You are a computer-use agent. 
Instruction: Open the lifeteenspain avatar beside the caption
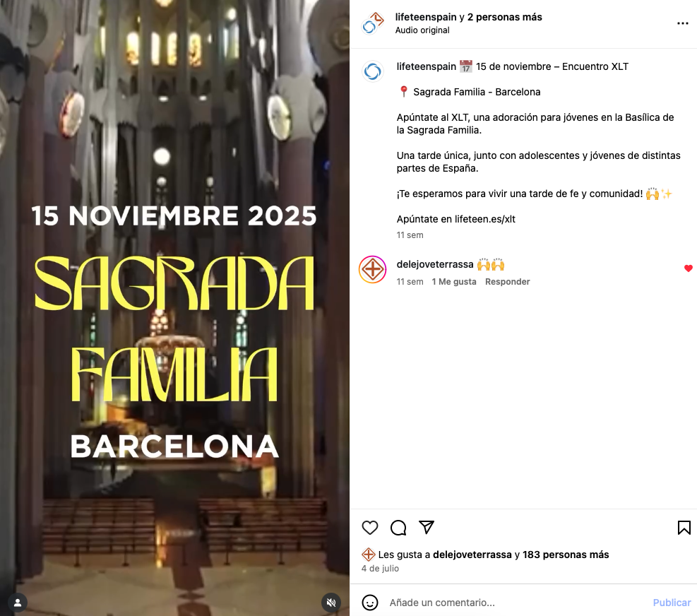click(x=372, y=71)
